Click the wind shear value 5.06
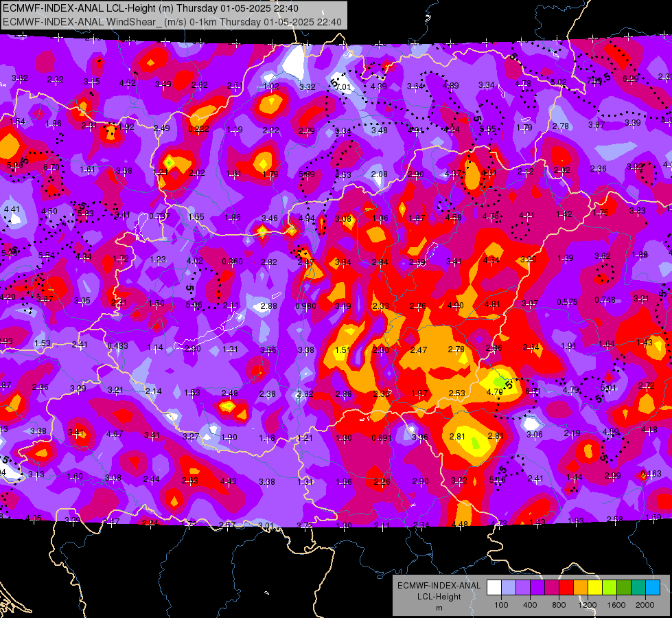Viewport: 672px width, 618px height. pos(194,305)
